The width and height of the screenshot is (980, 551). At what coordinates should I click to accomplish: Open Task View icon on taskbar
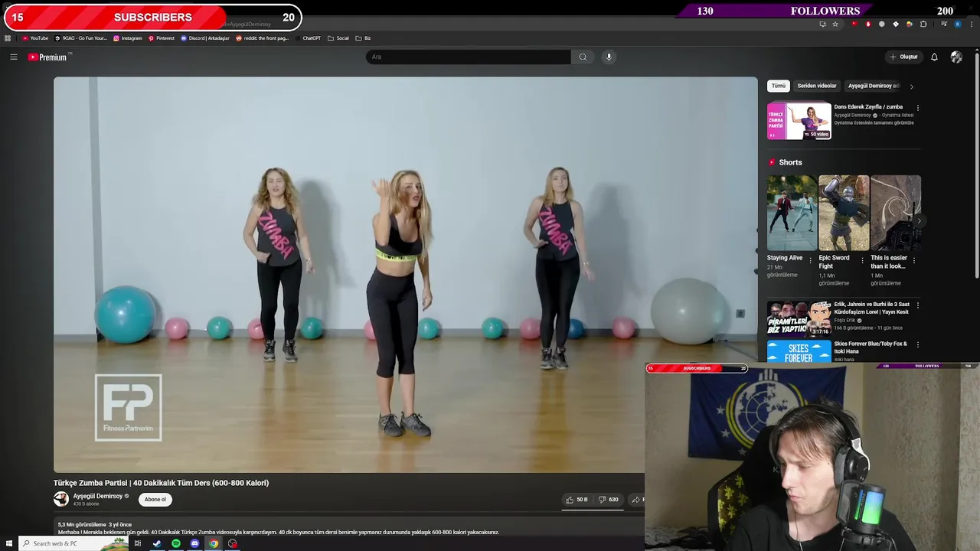coord(138,543)
